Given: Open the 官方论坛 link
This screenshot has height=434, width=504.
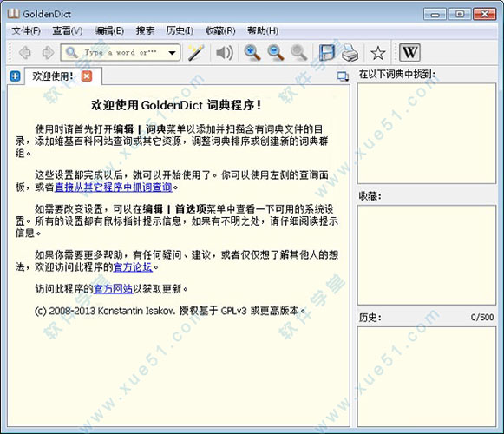Looking at the screenshot, I should click(133, 266).
